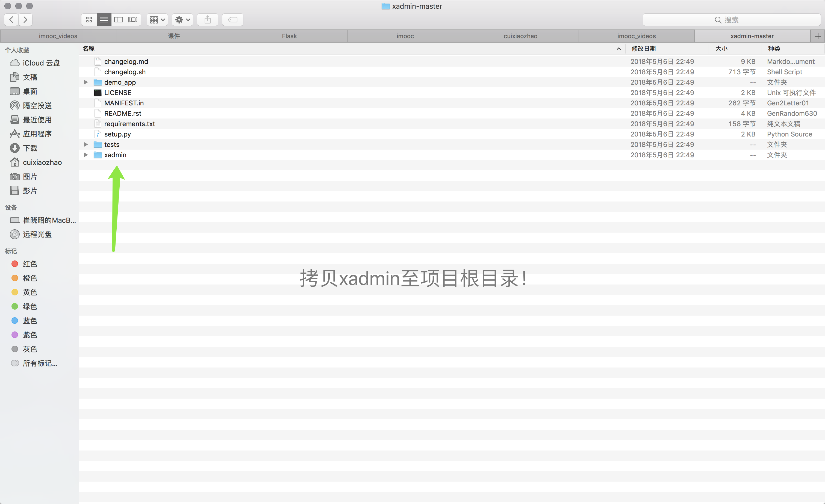The image size is (825, 504).
Task: Select the red 红色 tag
Action: coord(30,264)
